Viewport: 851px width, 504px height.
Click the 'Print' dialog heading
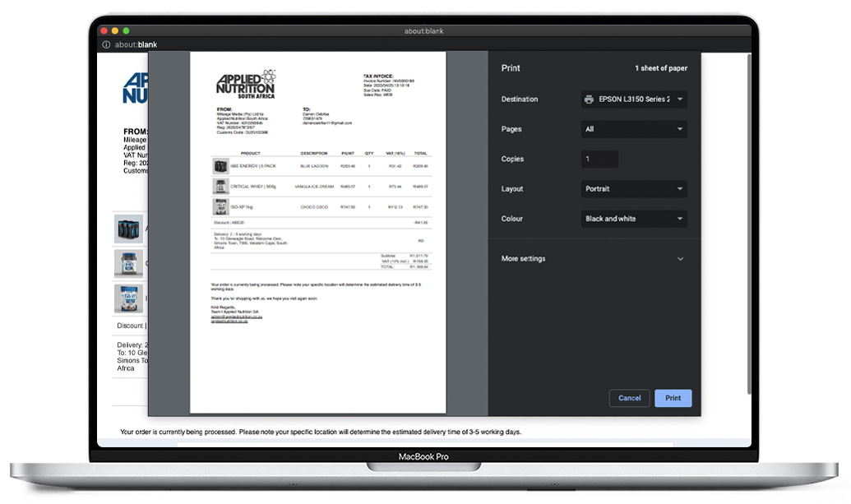point(510,67)
